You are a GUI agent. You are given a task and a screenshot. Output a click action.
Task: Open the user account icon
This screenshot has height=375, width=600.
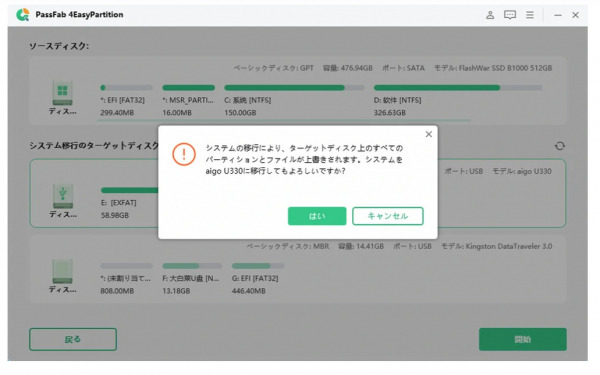click(490, 15)
